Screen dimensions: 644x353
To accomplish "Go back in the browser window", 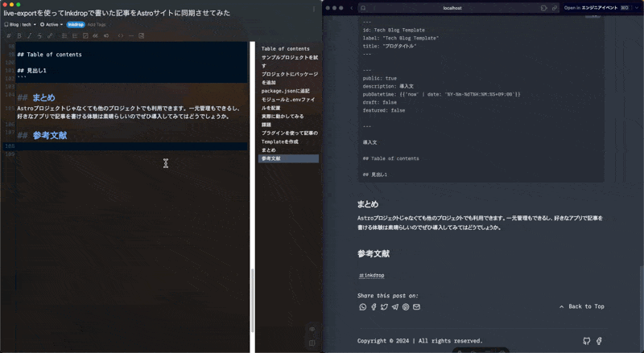I will pos(352,8).
